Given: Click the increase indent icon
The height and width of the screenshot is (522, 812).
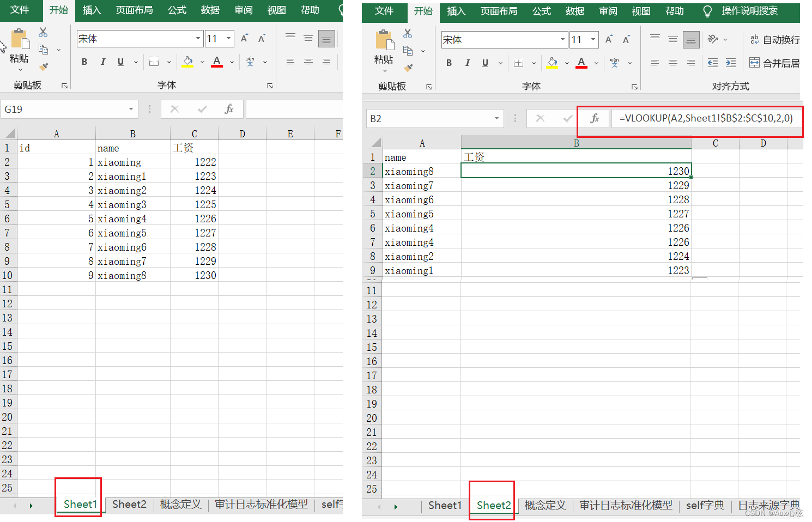Looking at the screenshot, I should [x=730, y=63].
